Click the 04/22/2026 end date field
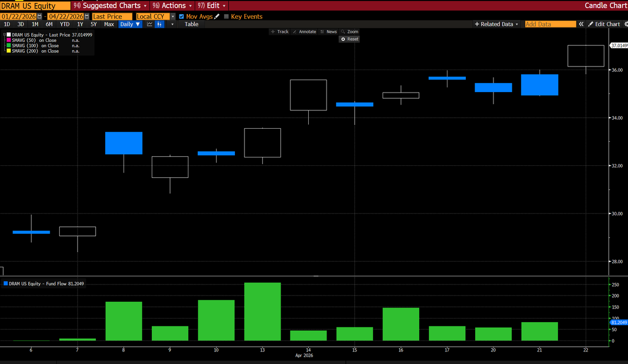This screenshot has width=628, height=364. point(65,17)
